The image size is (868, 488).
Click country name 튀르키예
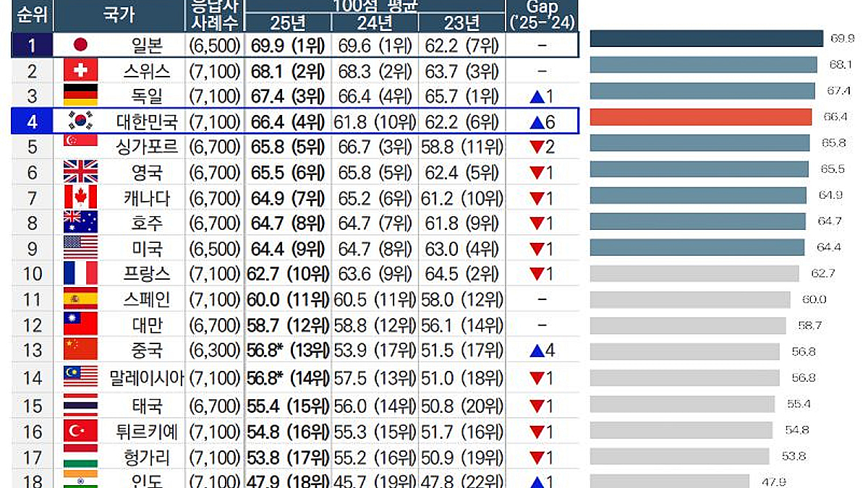147,432
